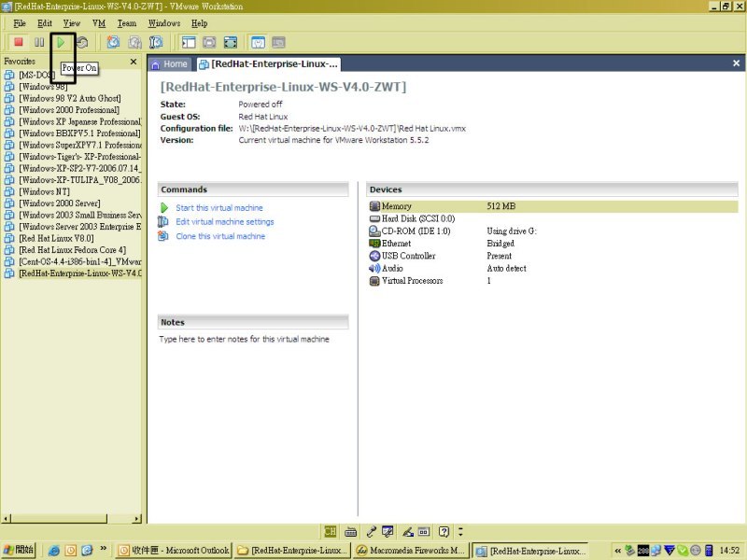
Task: Click the Console view toolbar icon
Action: tap(278, 42)
